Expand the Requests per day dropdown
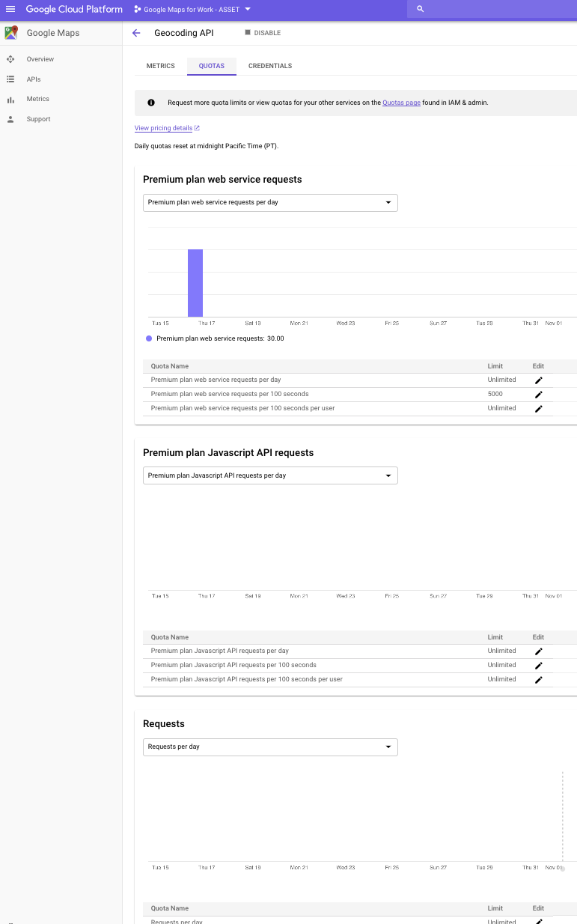 [x=270, y=747]
